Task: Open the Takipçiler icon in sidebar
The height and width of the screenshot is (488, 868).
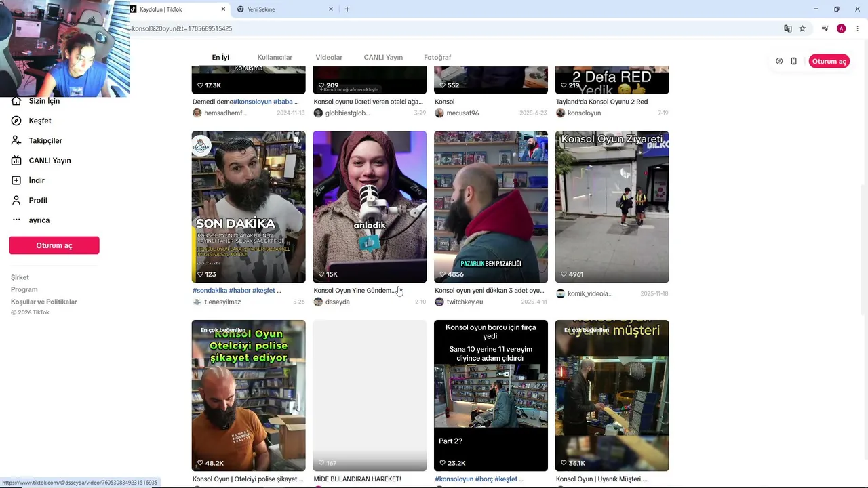Action: tap(16, 140)
